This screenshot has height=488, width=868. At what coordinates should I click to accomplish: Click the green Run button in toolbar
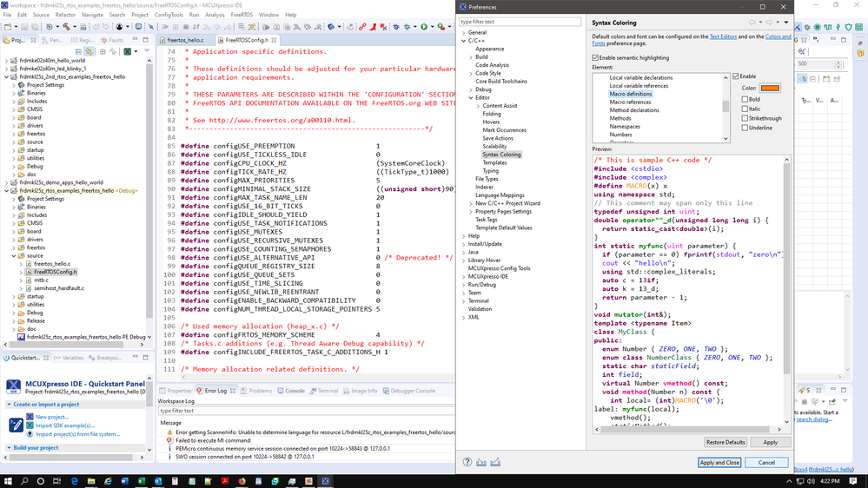tap(424, 27)
